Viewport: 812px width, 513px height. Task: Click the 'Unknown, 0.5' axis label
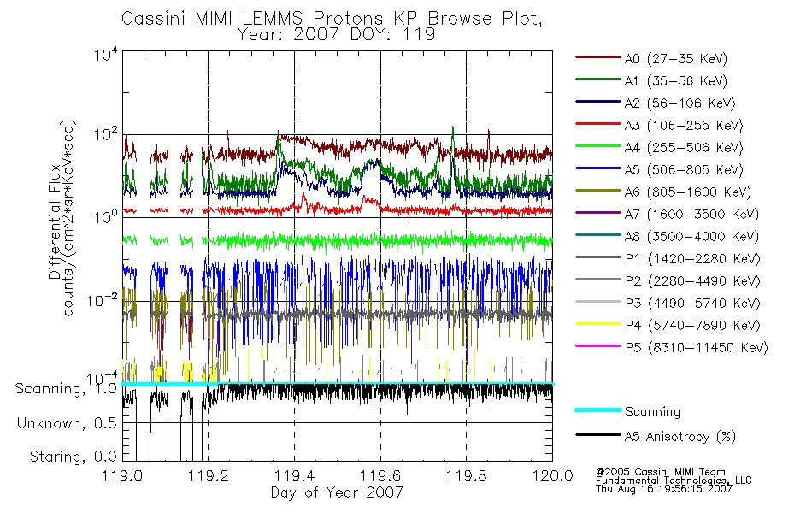click(67, 423)
